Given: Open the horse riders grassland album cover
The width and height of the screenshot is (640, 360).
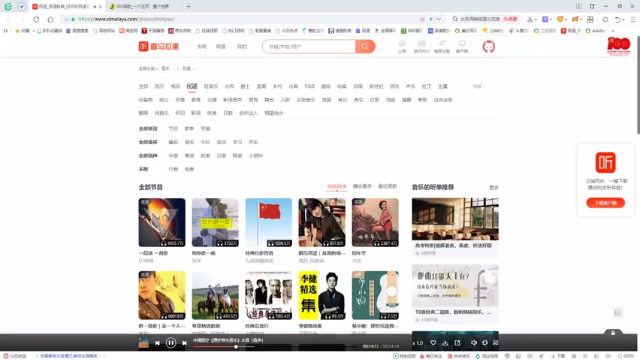Looking at the screenshot, I should pyautogui.click(x=215, y=295).
